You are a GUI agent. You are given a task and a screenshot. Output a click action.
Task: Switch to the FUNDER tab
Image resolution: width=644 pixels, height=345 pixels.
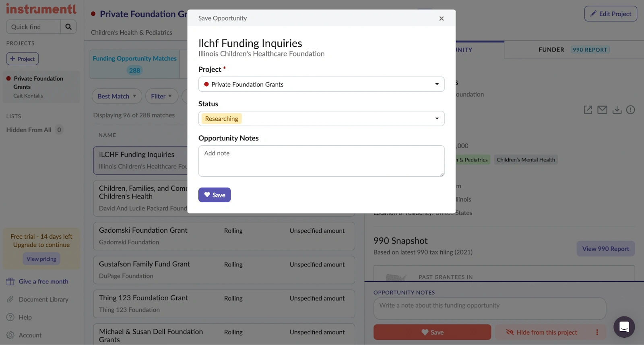(551, 50)
